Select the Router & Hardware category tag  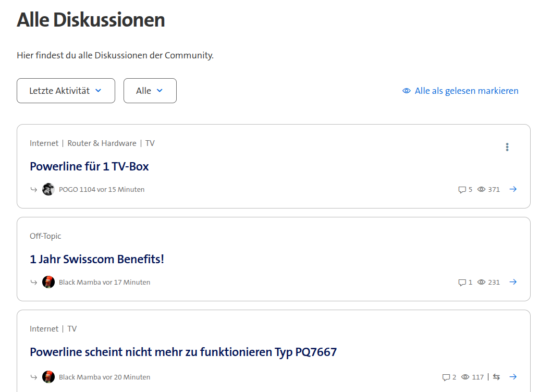(x=102, y=143)
